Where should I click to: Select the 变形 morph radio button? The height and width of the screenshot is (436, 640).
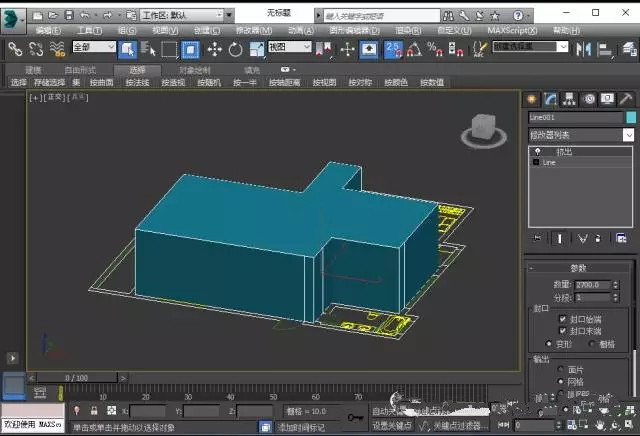[549, 344]
